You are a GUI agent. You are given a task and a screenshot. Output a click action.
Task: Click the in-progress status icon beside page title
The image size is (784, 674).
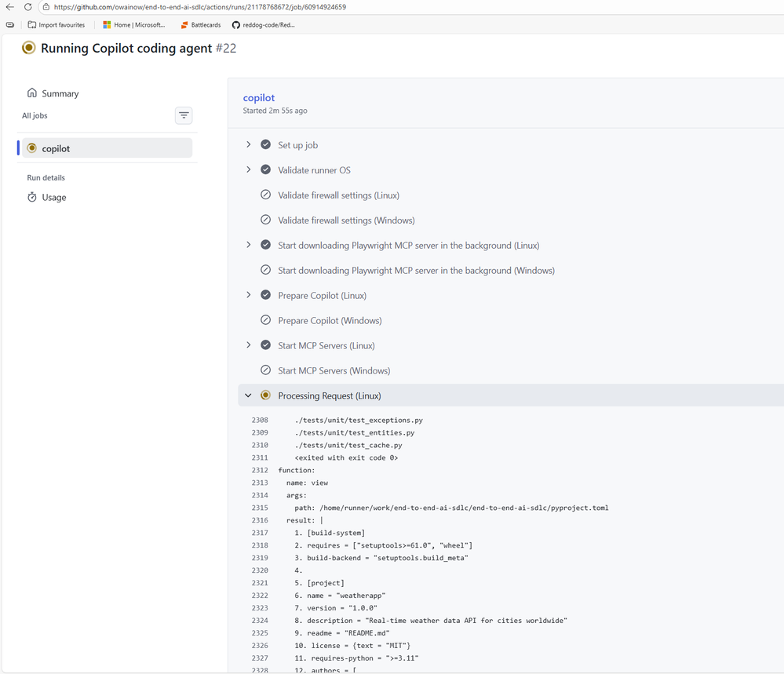click(x=29, y=48)
